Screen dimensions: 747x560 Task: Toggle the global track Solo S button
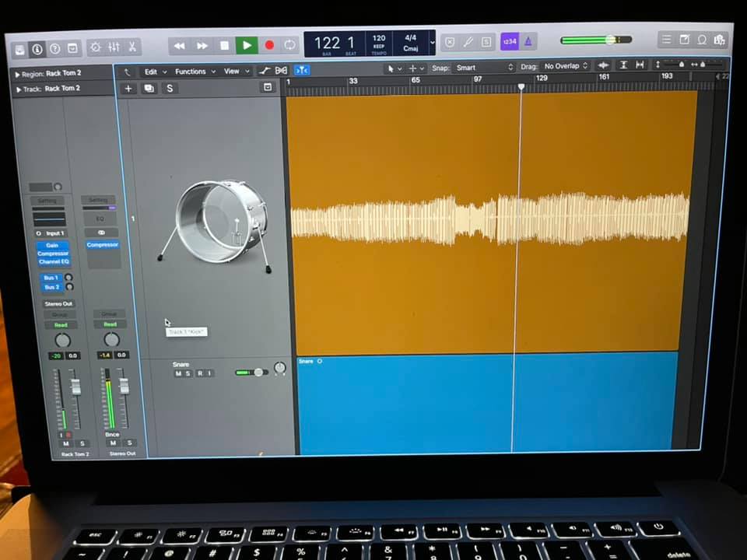[170, 88]
